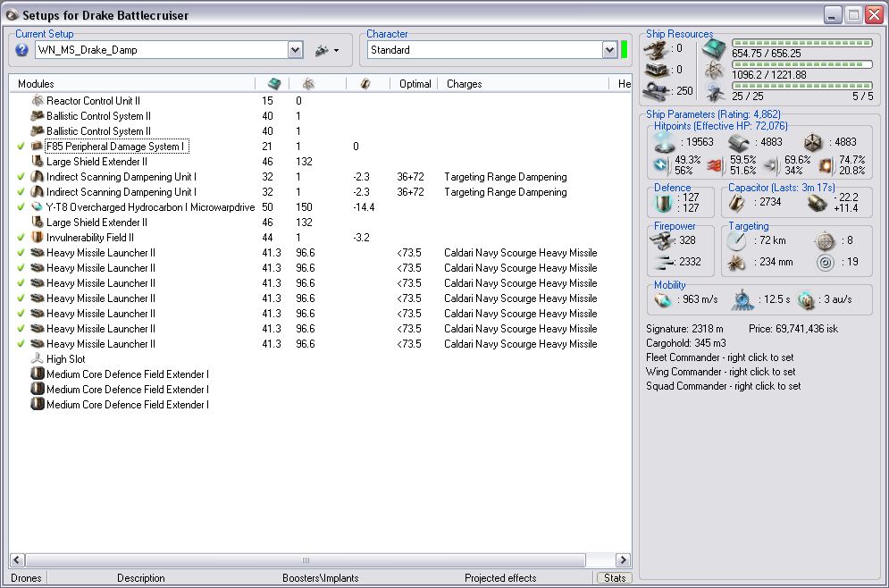Toggle active state of F85 Peripheral Damage System I

[x=21, y=147]
